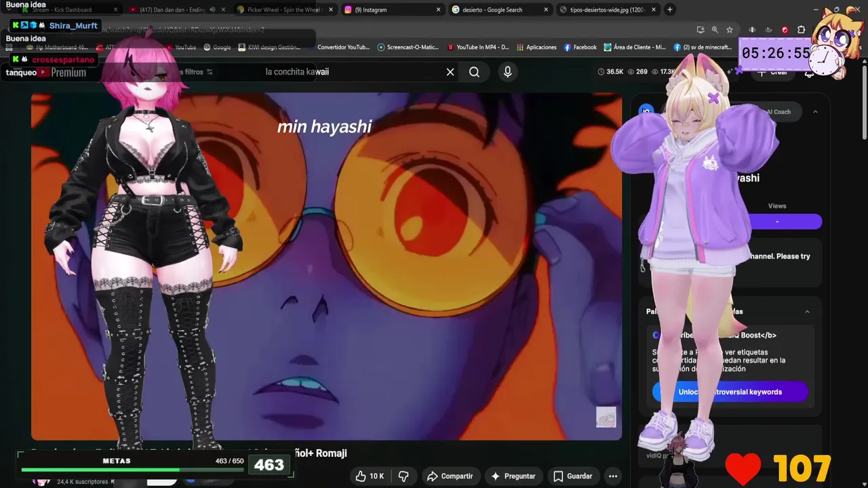Click Unlock controversial keywords button
Screen dimensions: 868x488
click(730, 392)
